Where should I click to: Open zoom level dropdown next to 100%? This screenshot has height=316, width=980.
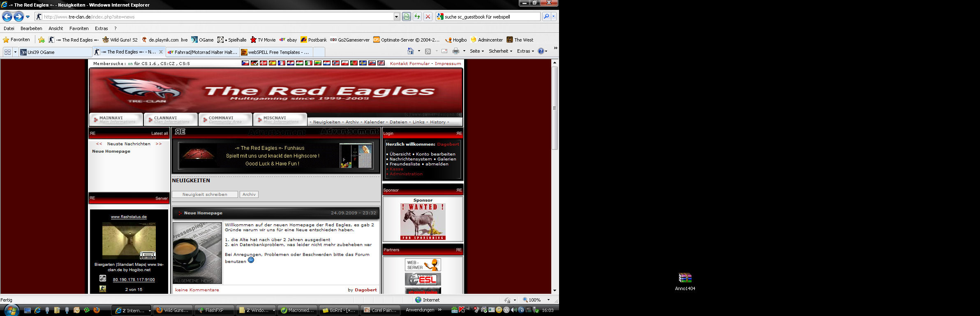548,300
